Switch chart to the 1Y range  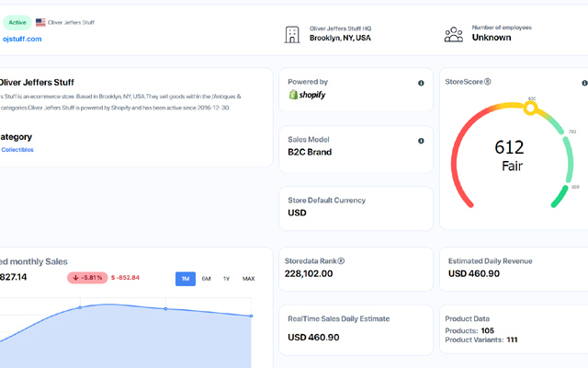pos(226,279)
